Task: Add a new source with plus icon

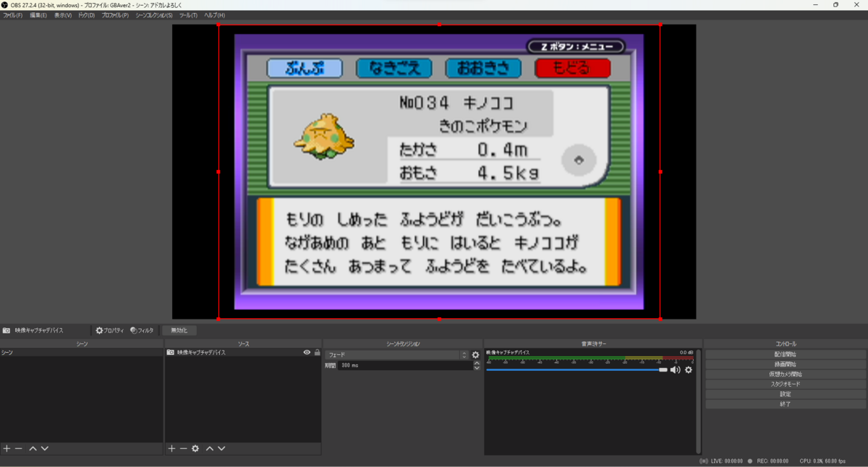Action: point(171,448)
